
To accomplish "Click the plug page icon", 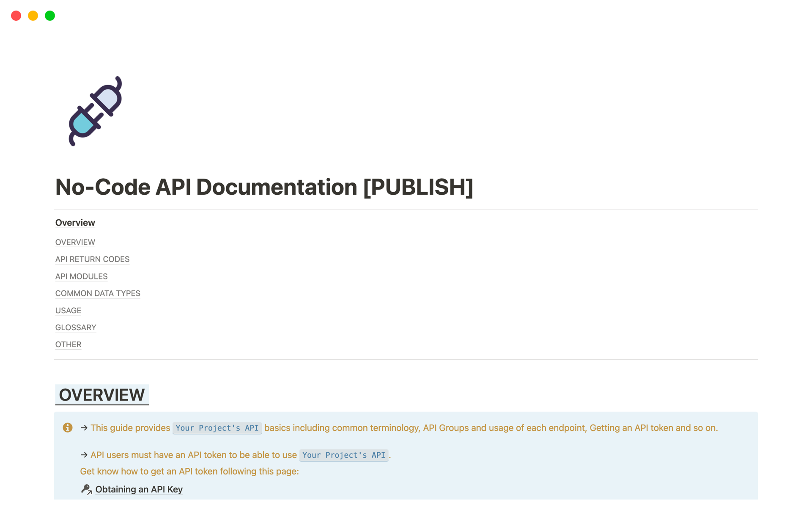I will (95, 111).
